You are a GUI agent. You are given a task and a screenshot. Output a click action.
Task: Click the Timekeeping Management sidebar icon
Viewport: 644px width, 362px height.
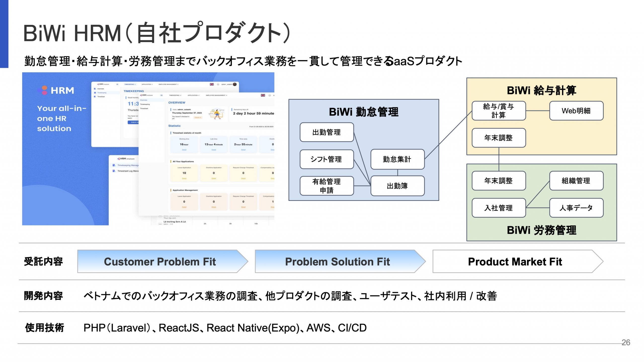114,165
